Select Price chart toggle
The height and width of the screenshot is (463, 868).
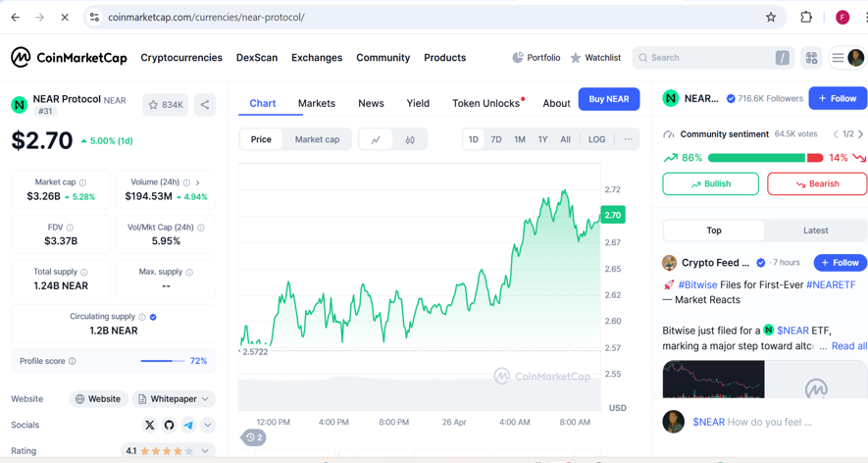(x=261, y=139)
